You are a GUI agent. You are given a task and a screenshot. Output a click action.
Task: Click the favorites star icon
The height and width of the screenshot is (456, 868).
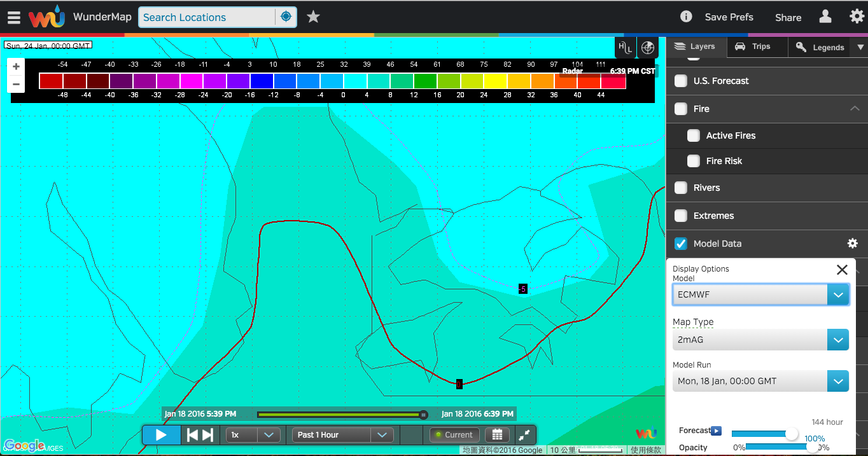pyautogui.click(x=313, y=17)
